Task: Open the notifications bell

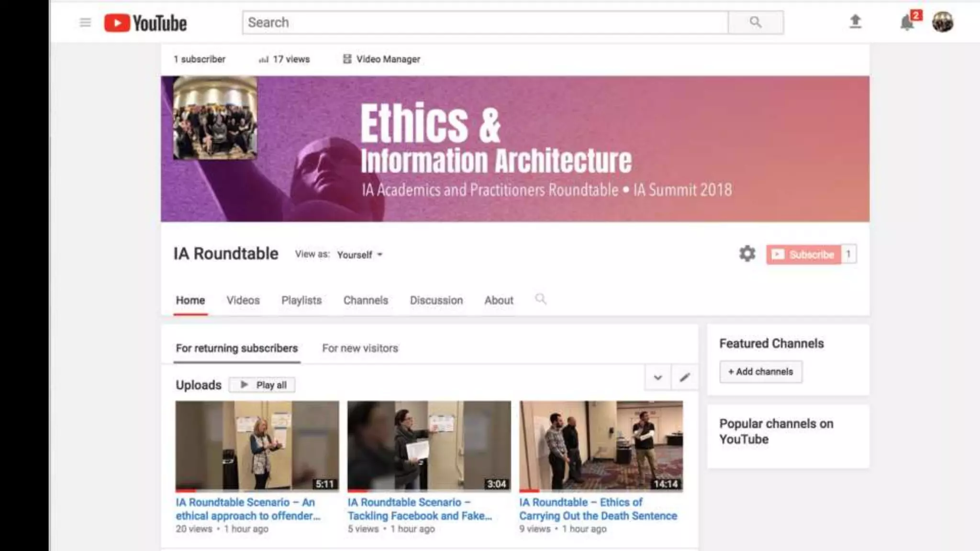Action: pyautogui.click(x=907, y=22)
